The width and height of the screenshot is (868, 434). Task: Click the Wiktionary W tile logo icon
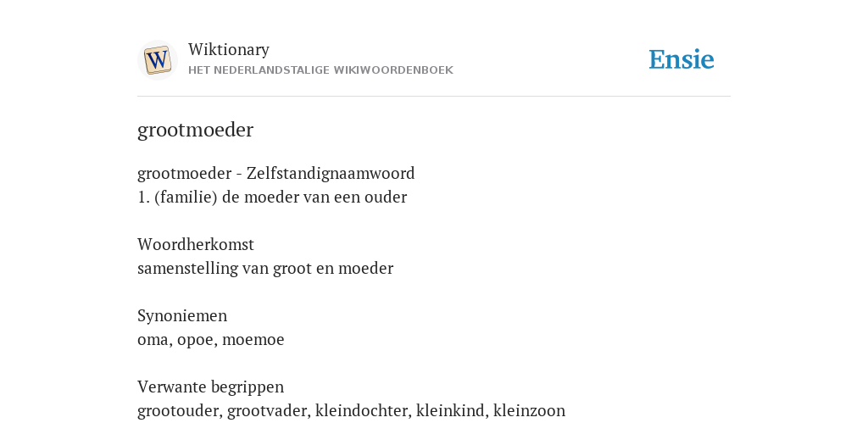pos(158,60)
